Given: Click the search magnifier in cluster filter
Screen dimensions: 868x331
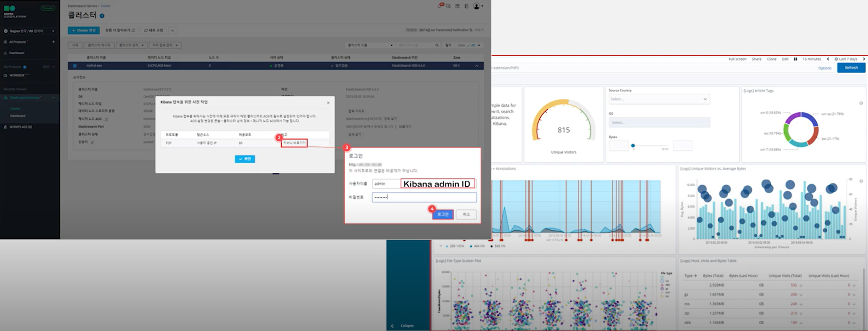Looking at the screenshot, I should tap(437, 45).
